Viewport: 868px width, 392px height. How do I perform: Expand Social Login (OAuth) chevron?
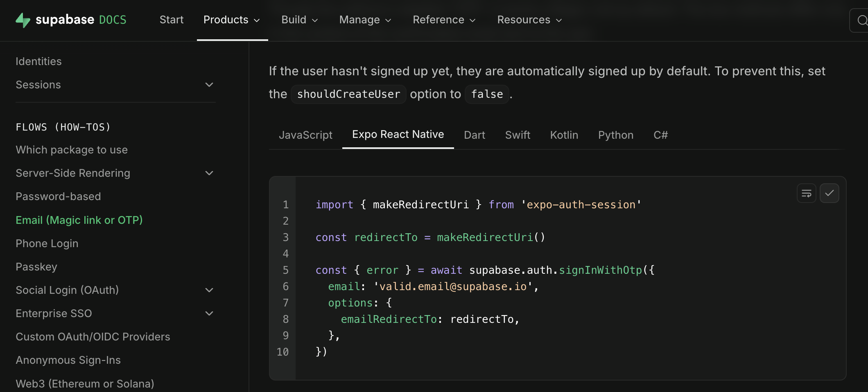(x=209, y=290)
